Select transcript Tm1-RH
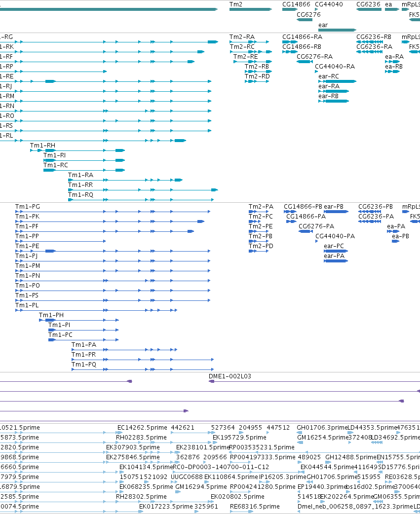 pyautogui.click(x=77, y=150)
